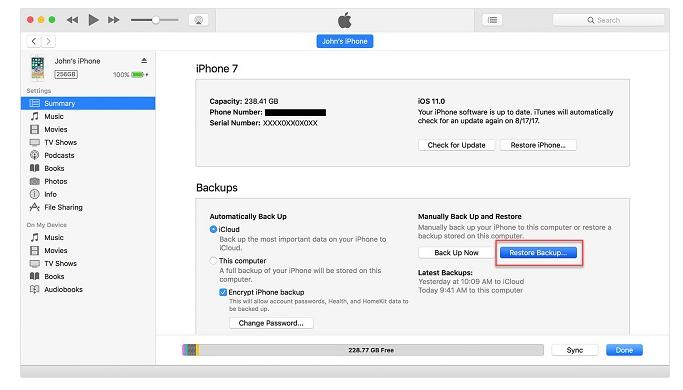Open the AirPlay output button
This screenshot has width=683, height=390.
(x=198, y=20)
